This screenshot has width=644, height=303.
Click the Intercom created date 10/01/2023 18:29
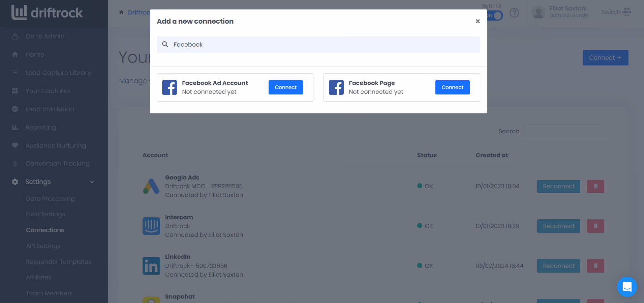pos(497,226)
